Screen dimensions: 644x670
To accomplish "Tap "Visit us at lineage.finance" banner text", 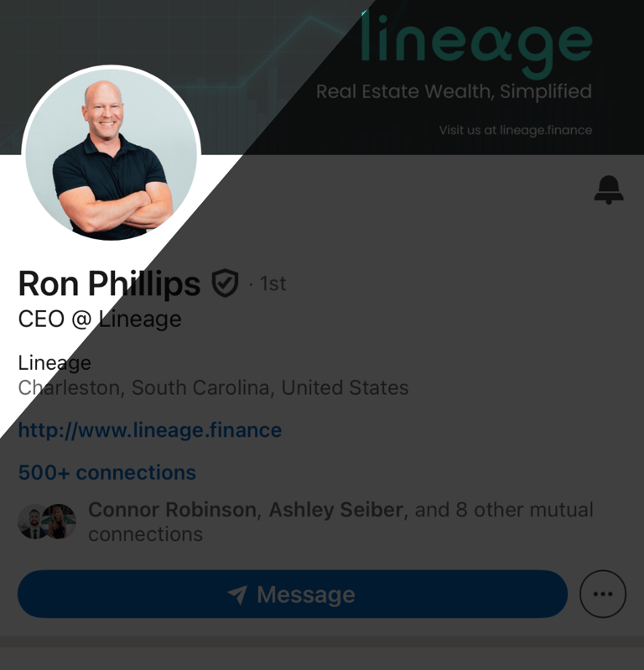I will tap(516, 130).
